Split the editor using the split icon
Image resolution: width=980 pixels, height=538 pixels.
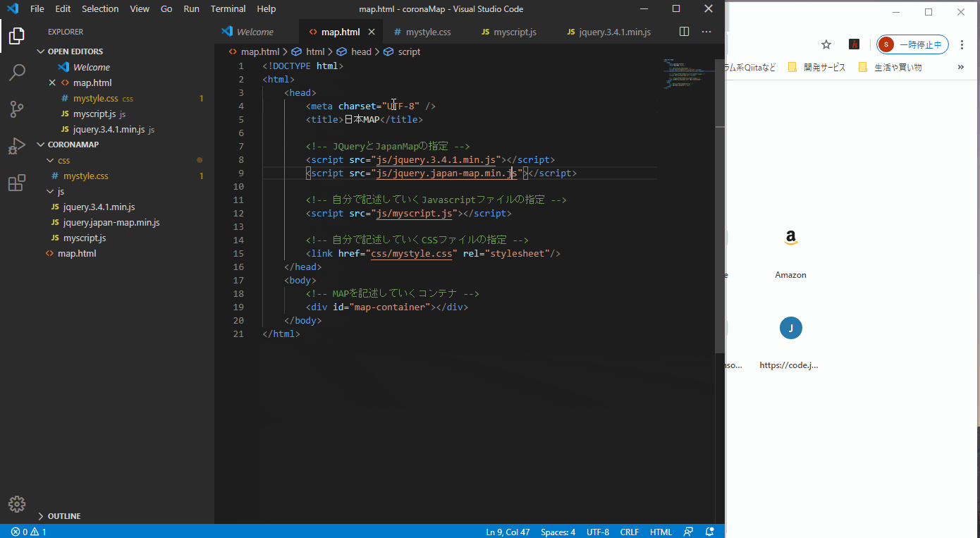click(684, 31)
